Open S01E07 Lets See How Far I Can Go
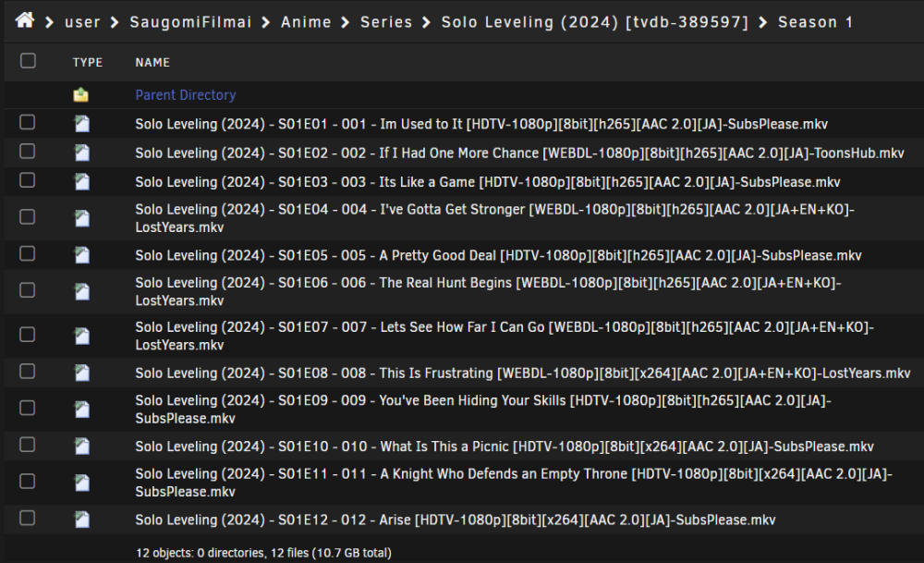Viewport: 924px width, 563px height. coord(505,336)
